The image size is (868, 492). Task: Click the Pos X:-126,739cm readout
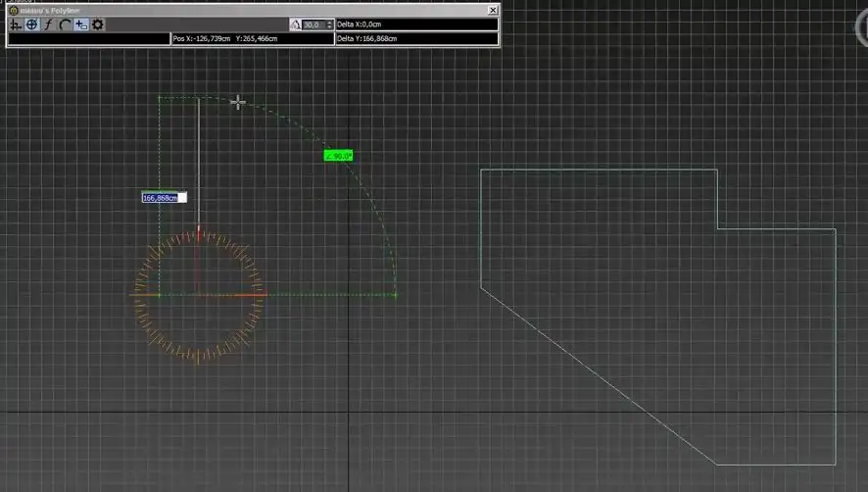[x=253, y=39]
